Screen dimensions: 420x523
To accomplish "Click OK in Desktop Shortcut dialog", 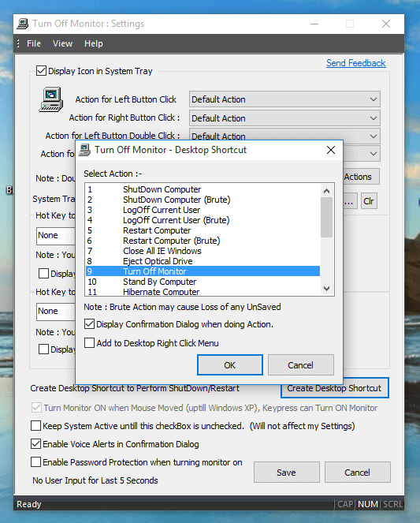I will [x=230, y=365].
